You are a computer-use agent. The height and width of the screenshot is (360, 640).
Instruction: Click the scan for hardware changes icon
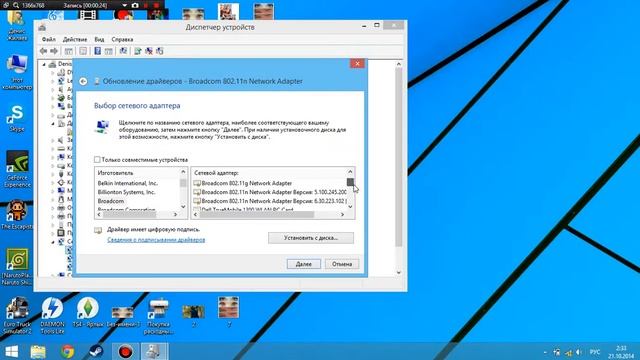(x=123, y=51)
